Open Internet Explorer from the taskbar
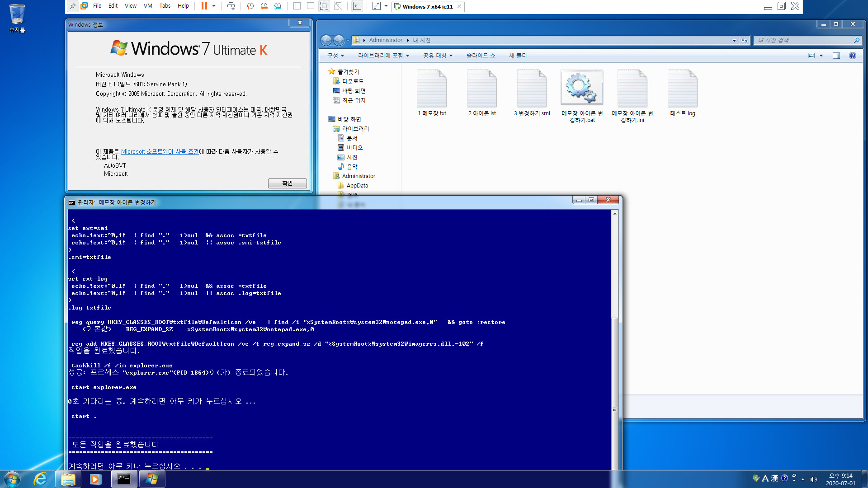Screen dimensions: 868x488 click(40, 479)
